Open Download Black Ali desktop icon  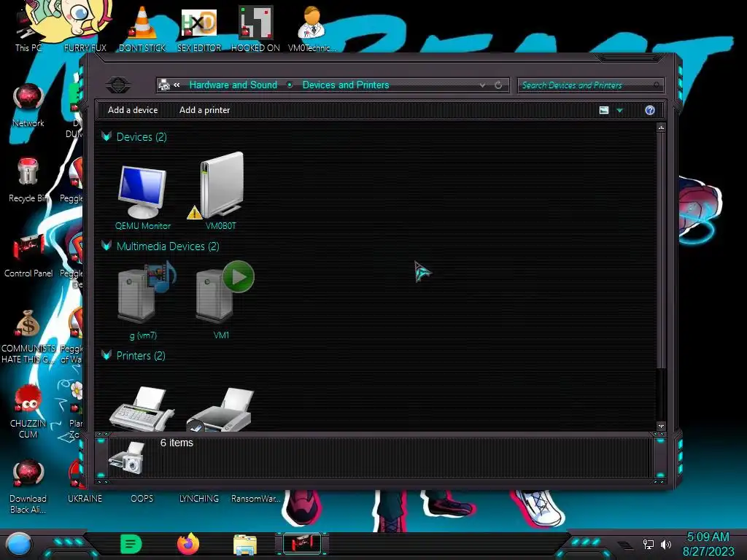[x=28, y=486]
